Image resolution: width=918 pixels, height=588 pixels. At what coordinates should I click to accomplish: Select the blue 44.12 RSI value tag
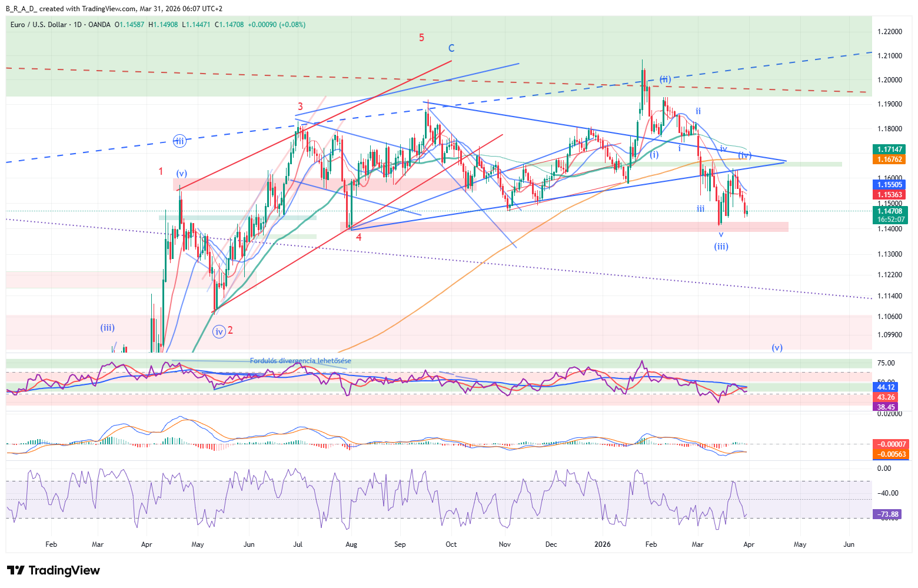[x=886, y=387]
